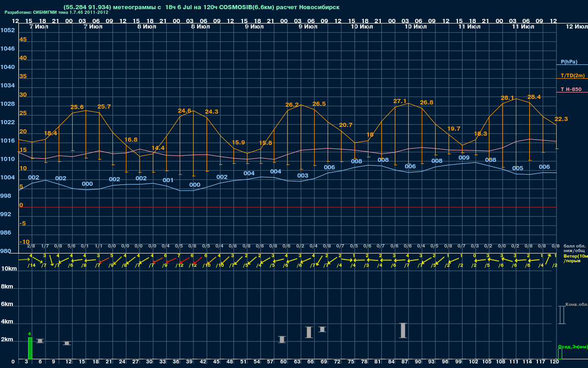Click the 1/7 cloud cover value
The image size is (588, 368).
tap(45, 246)
